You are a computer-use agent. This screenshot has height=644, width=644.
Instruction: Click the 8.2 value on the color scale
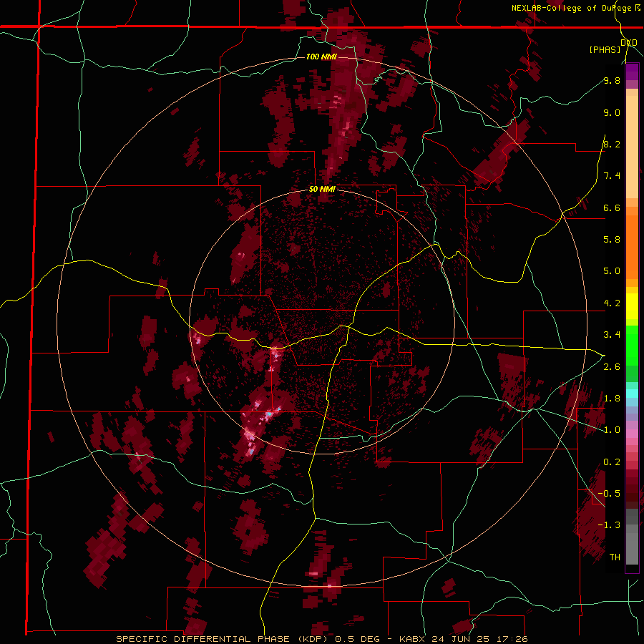612,145
